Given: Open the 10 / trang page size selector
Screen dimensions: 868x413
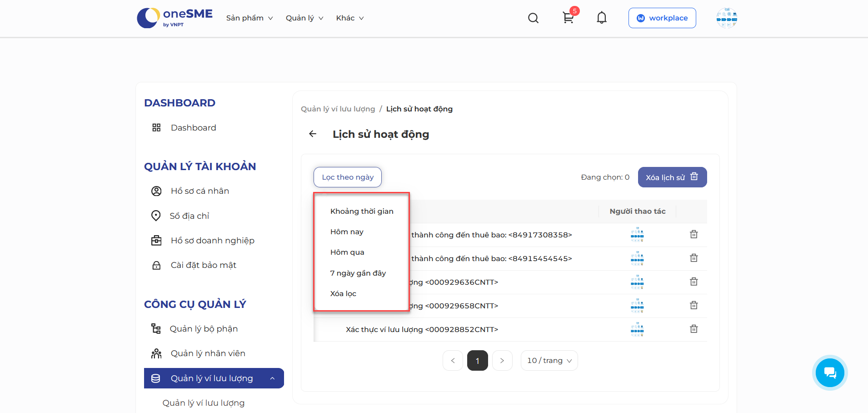Looking at the screenshot, I should click(549, 360).
